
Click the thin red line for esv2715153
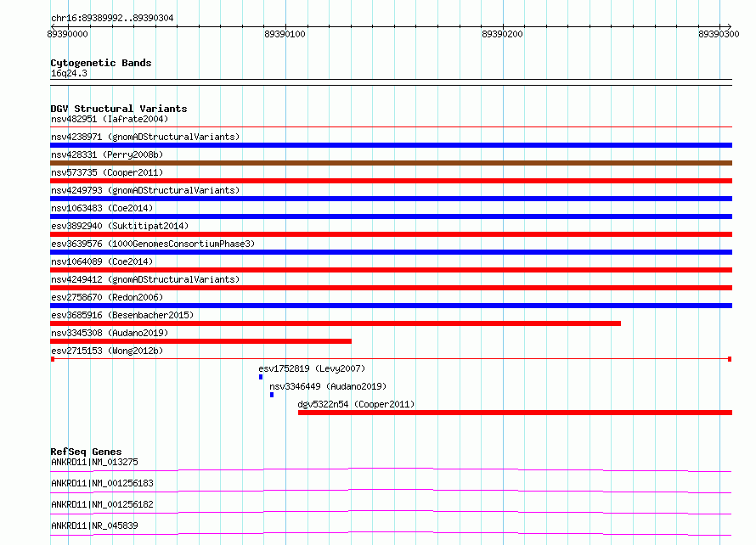point(391,359)
